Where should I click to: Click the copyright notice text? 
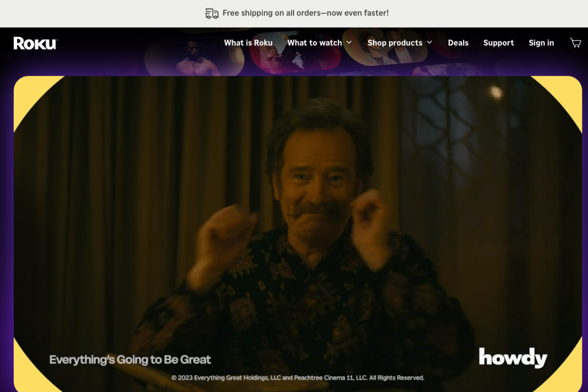pyautogui.click(x=298, y=378)
